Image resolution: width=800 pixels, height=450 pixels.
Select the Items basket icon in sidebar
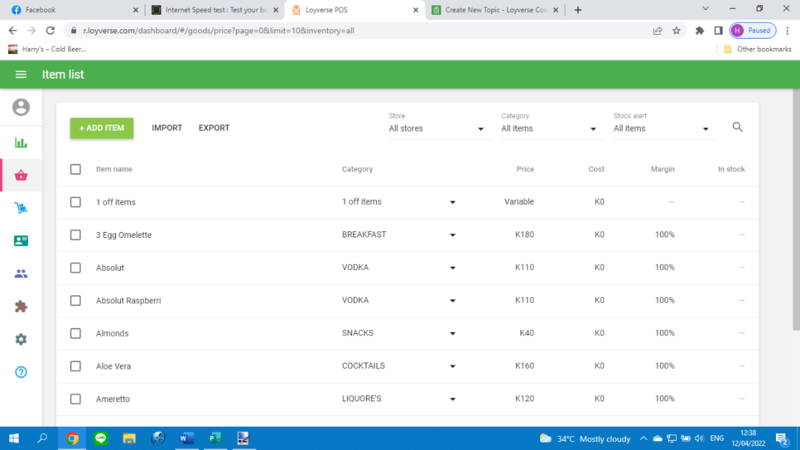pyautogui.click(x=21, y=175)
